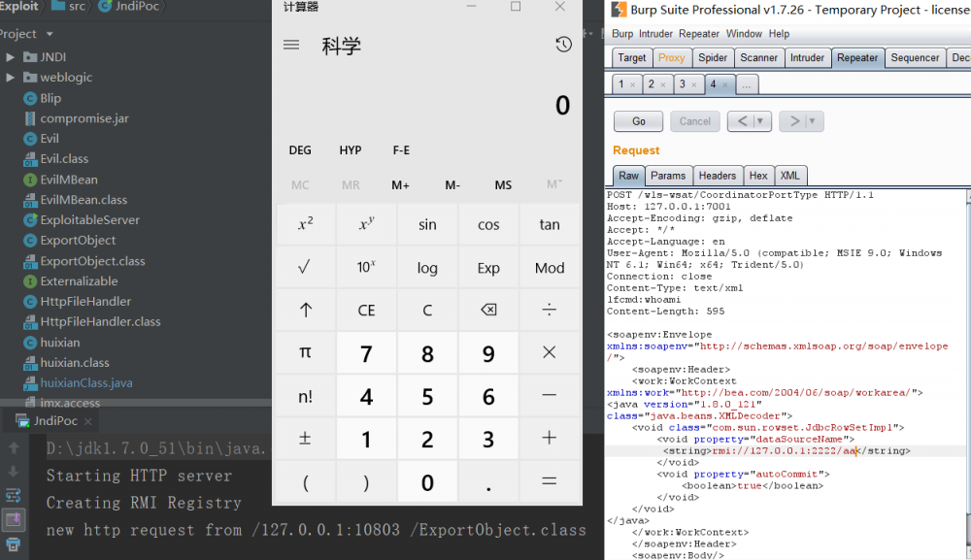Toggle F-E notation in calculator
This screenshot has width=971, height=560.
pyautogui.click(x=401, y=150)
